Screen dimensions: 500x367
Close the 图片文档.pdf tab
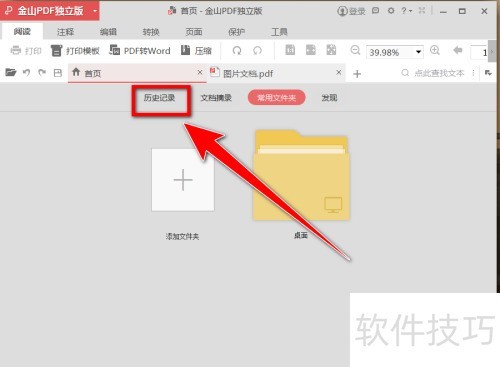tap(339, 72)
